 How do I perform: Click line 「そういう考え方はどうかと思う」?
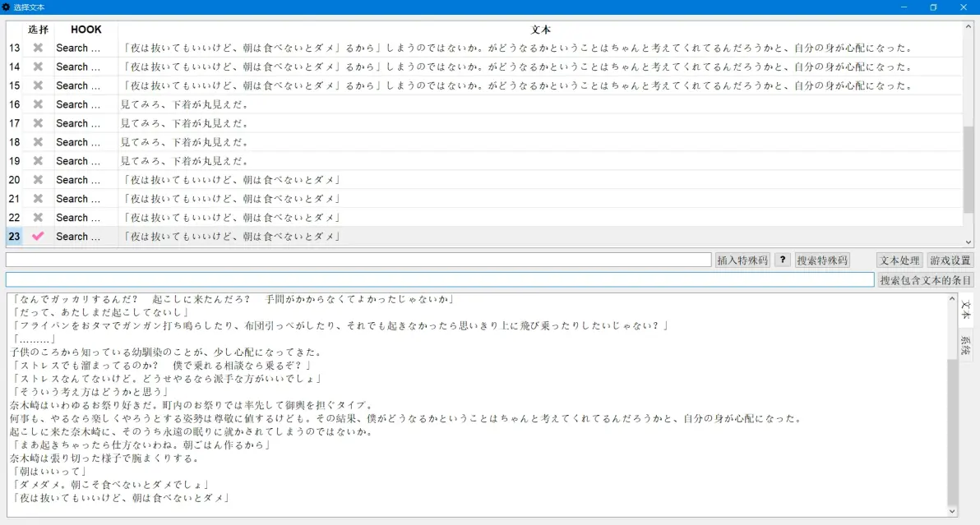coord(90,391)
